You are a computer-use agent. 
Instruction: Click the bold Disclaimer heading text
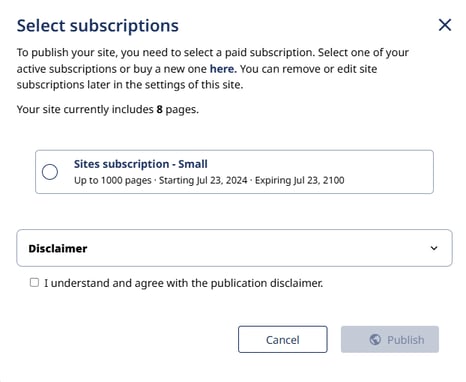click(58, 248)
